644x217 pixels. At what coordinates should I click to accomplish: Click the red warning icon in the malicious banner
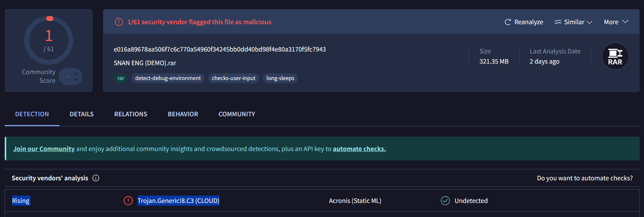click(x=119, y=22)
